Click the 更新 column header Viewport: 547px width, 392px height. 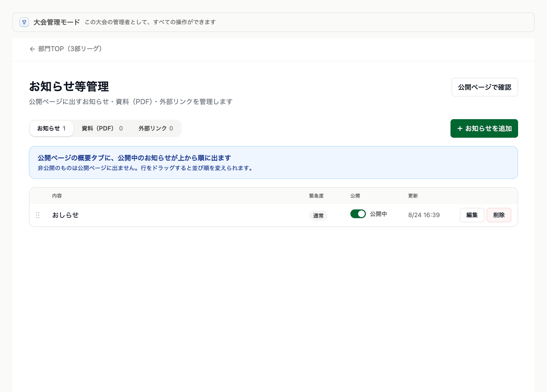click(x=413, y=196)
